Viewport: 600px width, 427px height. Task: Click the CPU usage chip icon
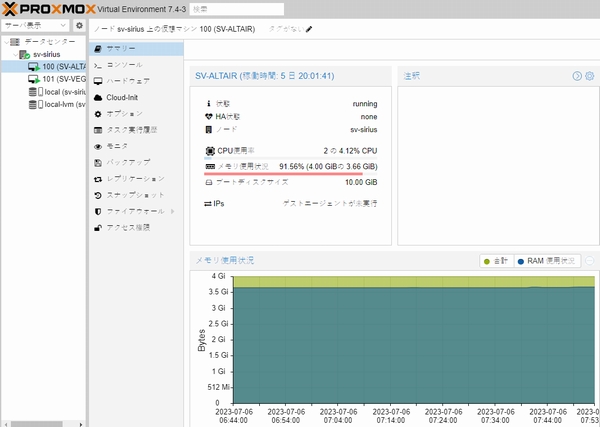point(210,151)
